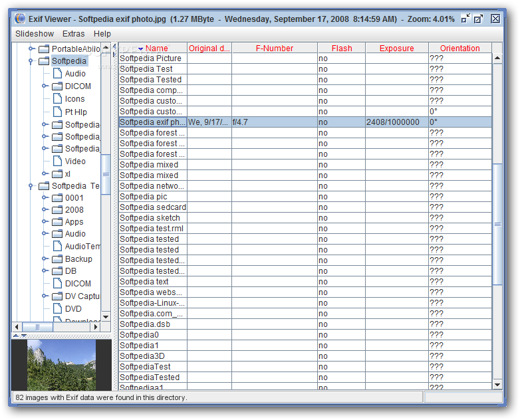520x420 pixels.
Task: Open the Extras menu
Action: pos(73,34)
